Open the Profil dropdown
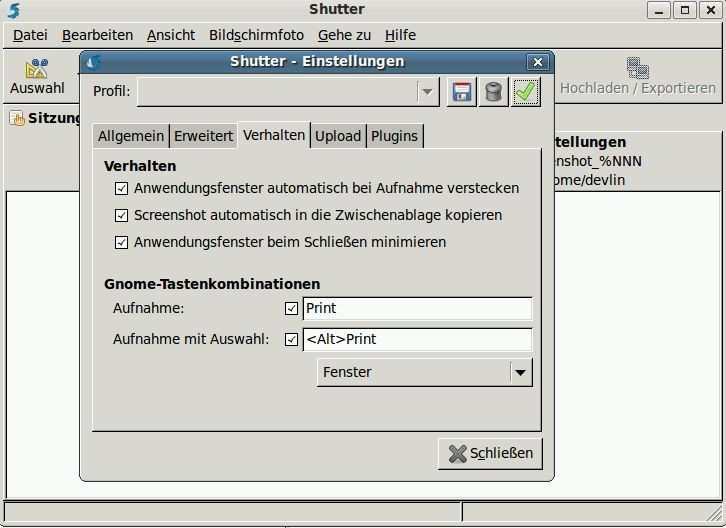This screenshot has width=726, height=528. click(288, 92)
